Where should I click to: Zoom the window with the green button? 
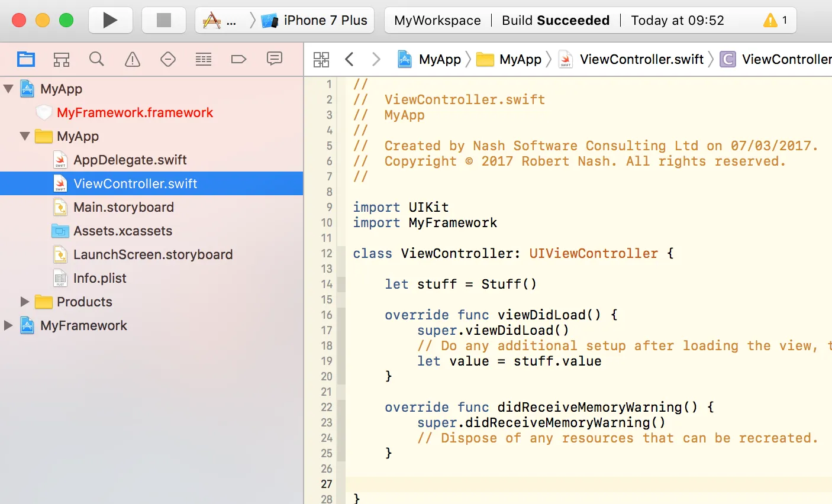click(66, 20)
